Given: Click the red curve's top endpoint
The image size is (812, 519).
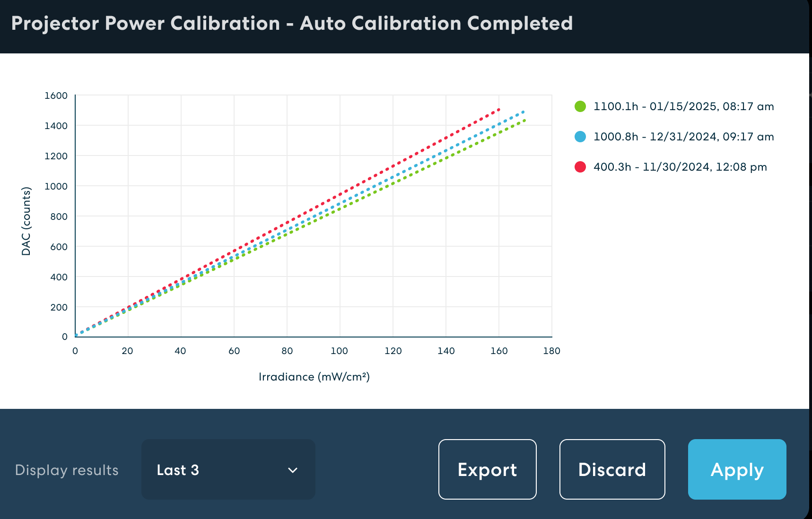Looking at the screenshot, I should point(499,110).
